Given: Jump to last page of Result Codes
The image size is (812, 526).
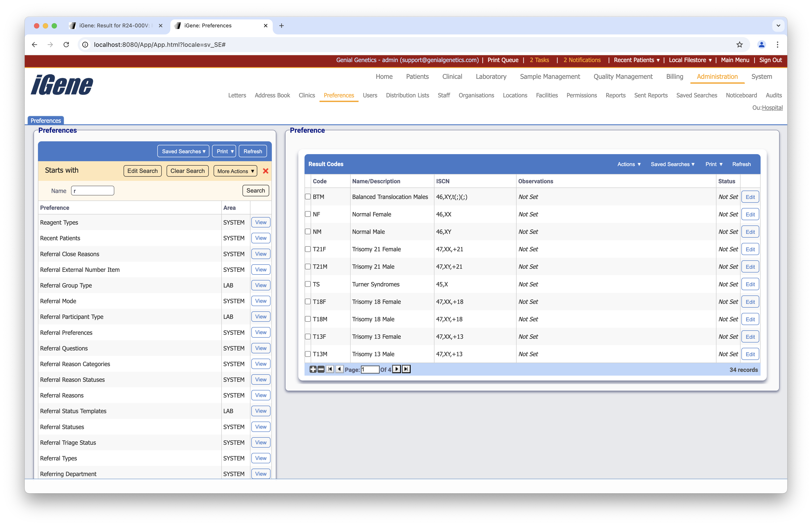Looking at the screenshot, I should [x=406, y=369].
